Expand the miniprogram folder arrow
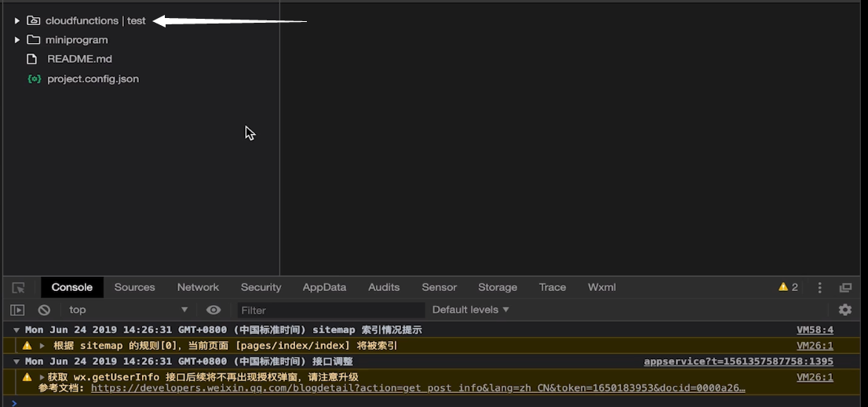Image resolution: width=868 pixels, height=407 pixels. [x=16, y=40]
